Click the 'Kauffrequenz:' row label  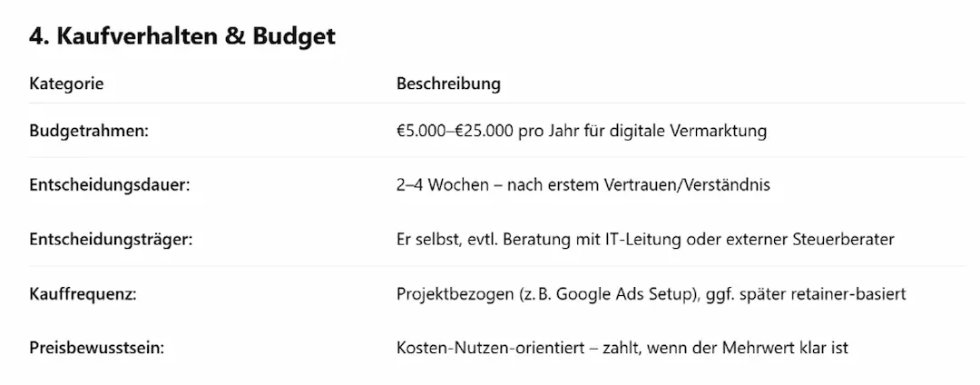coord(81,294)
